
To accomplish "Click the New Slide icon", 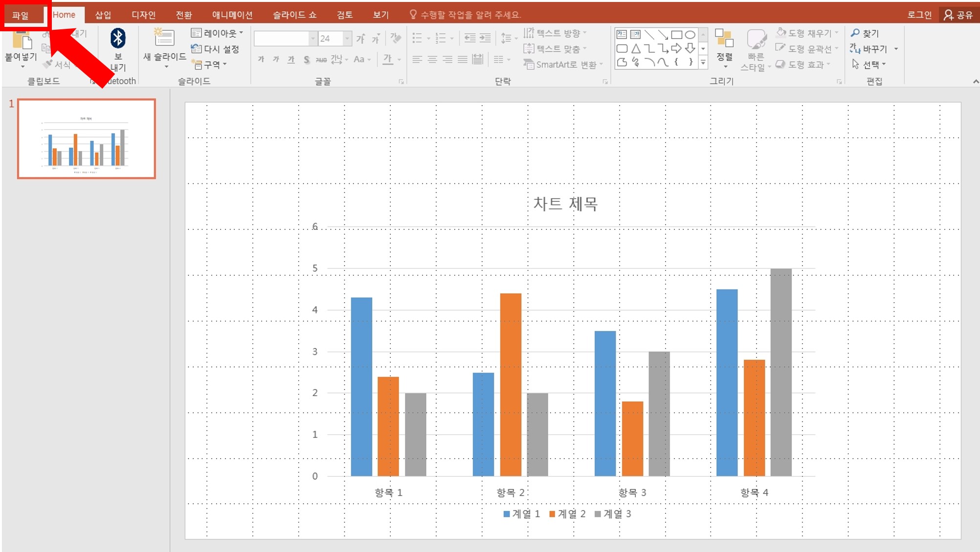I will (x=164, y=38).
